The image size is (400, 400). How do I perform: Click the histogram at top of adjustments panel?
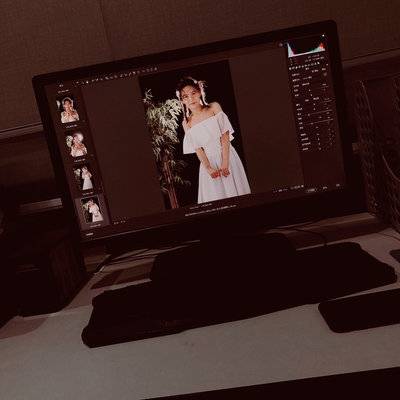point(306,49)
